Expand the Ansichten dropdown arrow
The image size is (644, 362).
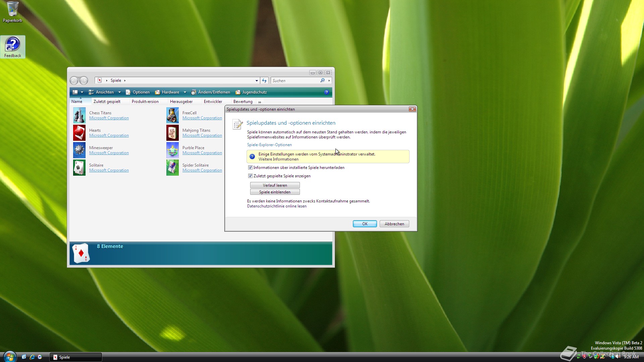coord(119,92)
